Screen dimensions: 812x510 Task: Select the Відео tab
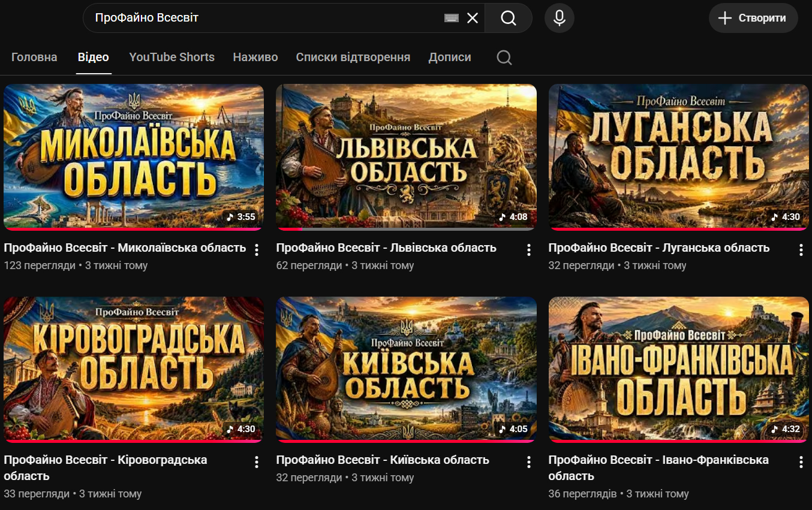tap(94, 58)
